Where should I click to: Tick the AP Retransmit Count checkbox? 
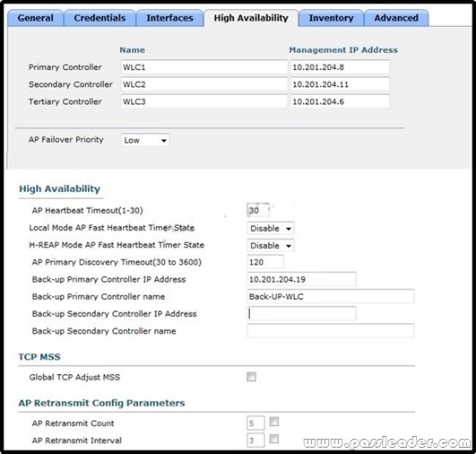point(274,422)
